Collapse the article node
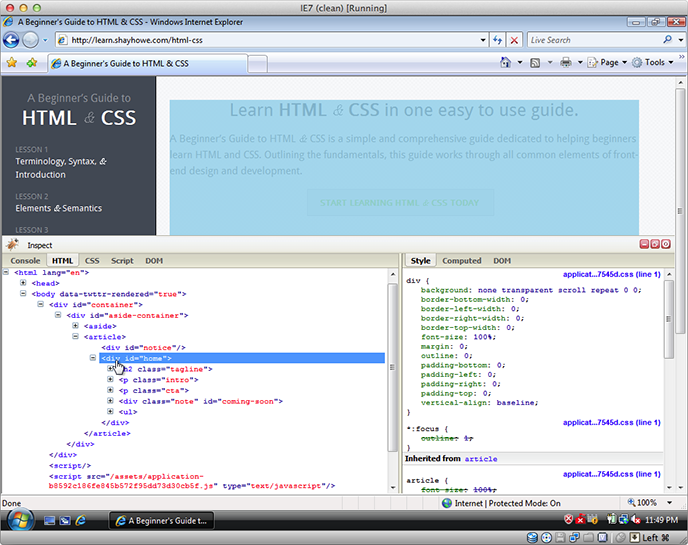Screen dimensions: 688x545 tap(75, 337)
